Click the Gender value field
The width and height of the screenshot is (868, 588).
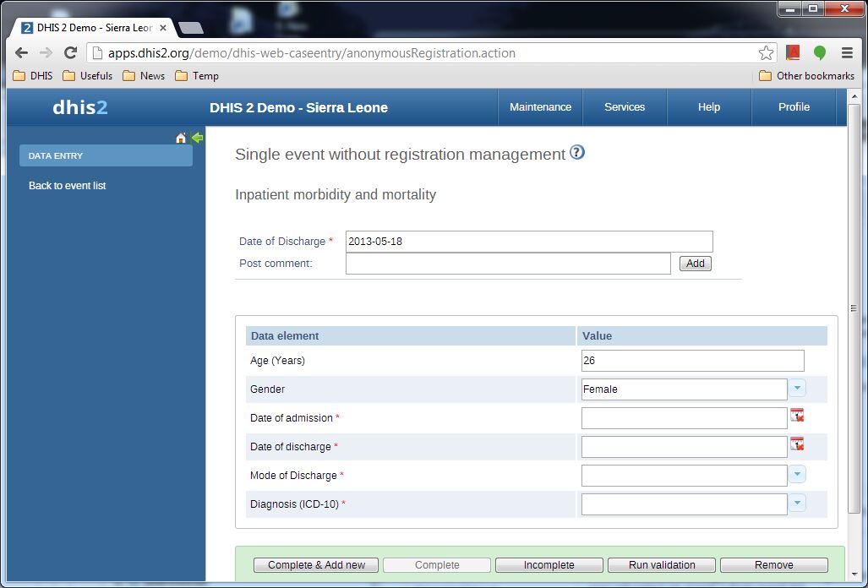pos(685,389)
